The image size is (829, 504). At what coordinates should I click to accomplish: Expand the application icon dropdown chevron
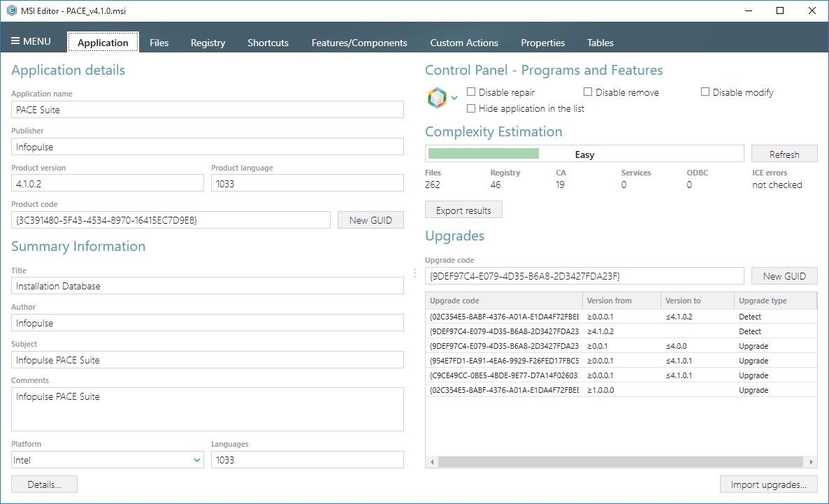point(454,98)
